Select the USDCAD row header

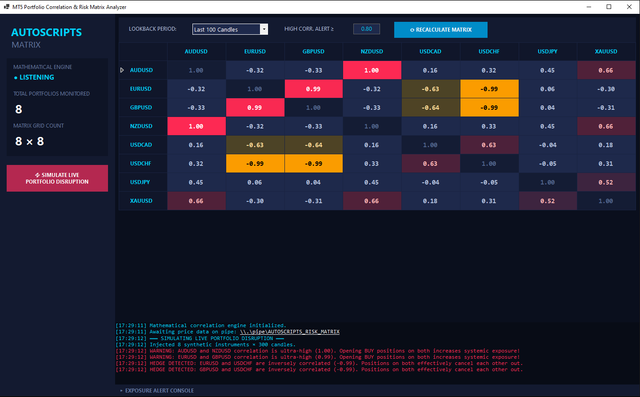(143, 145)
